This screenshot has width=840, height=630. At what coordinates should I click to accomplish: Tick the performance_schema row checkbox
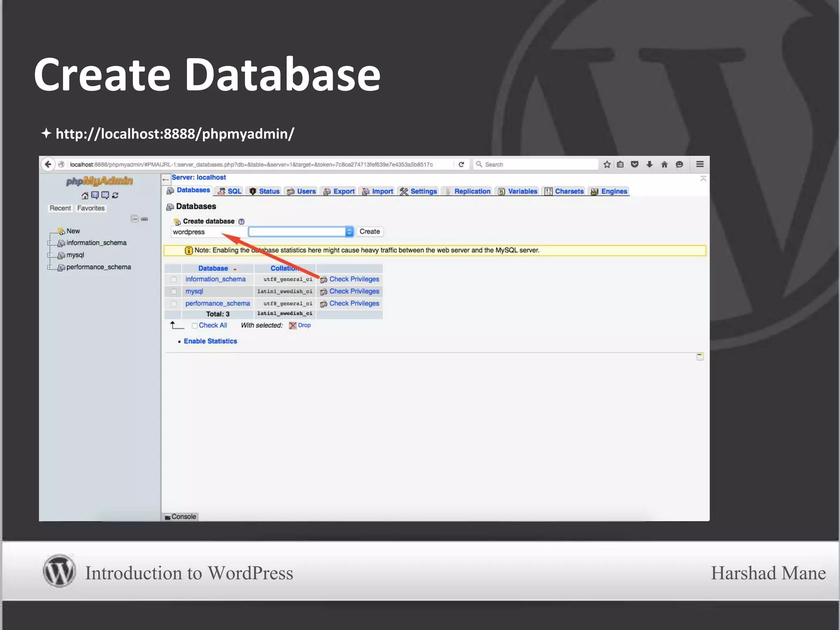click(174, 304)
